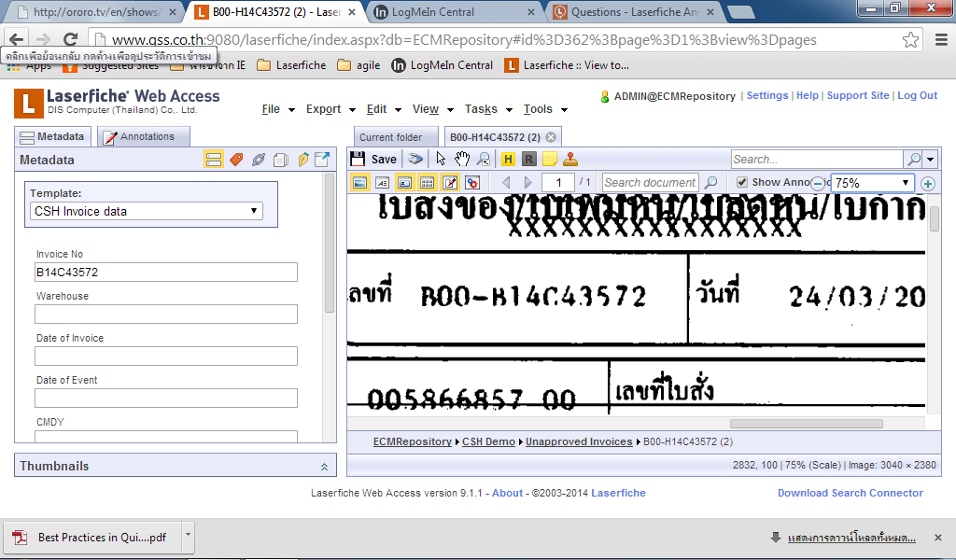Toggle the text pane view button
Viewport: 956px width, 560px height.
point(382,183)
